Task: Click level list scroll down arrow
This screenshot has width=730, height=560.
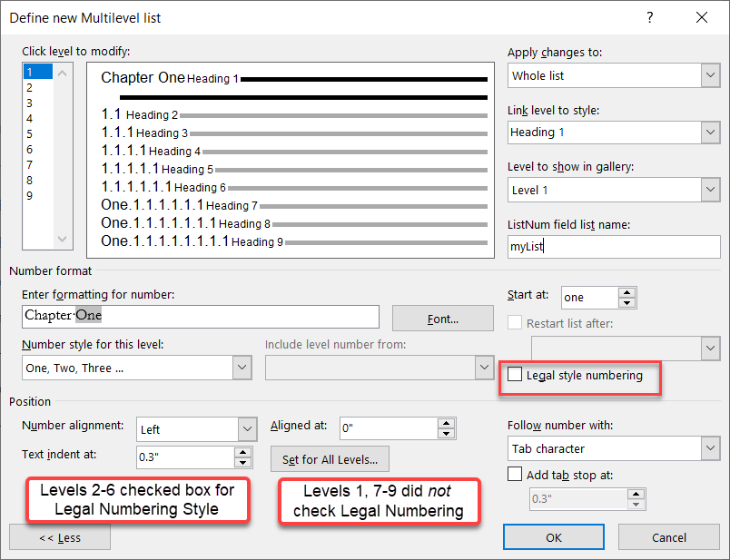Action: point(63,239)
